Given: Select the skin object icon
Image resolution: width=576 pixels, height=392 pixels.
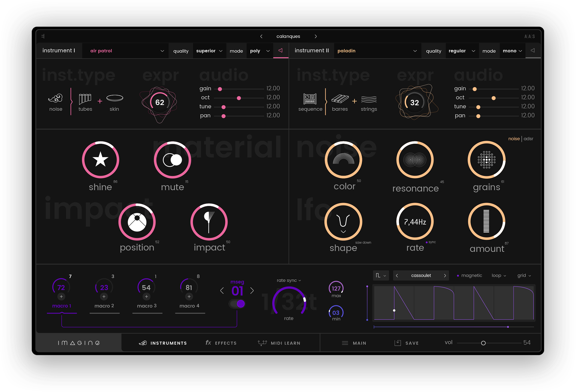Looking at the screenshot, I should [x=115, y=98].
